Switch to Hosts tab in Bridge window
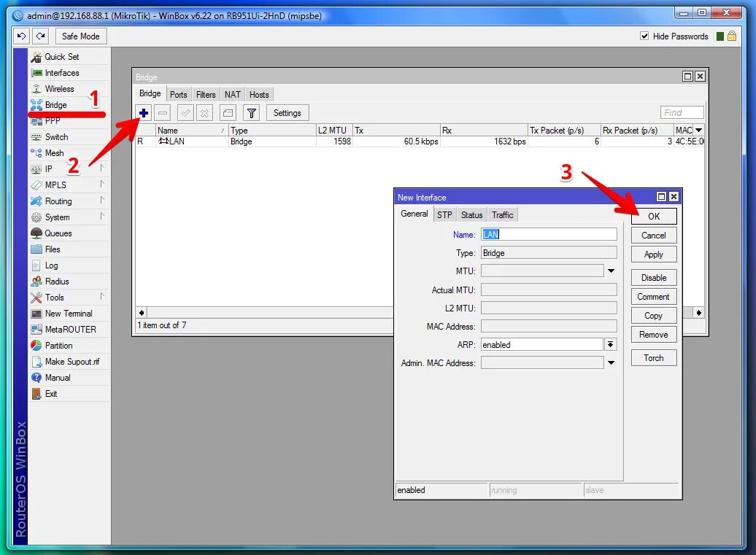The height and width of the screenshot is (555, 756). point(259,94)
